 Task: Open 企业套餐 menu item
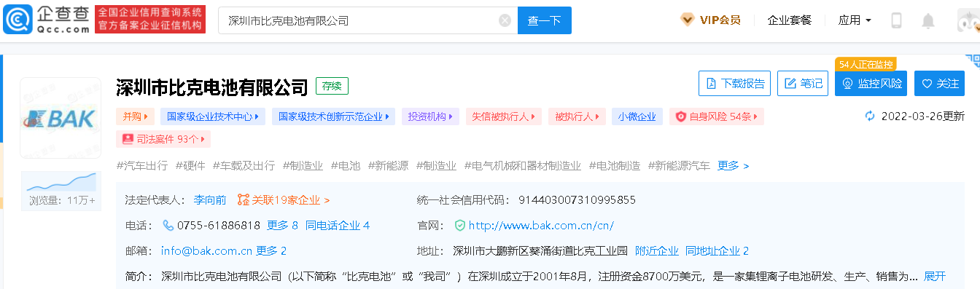[x=789, y=20]
